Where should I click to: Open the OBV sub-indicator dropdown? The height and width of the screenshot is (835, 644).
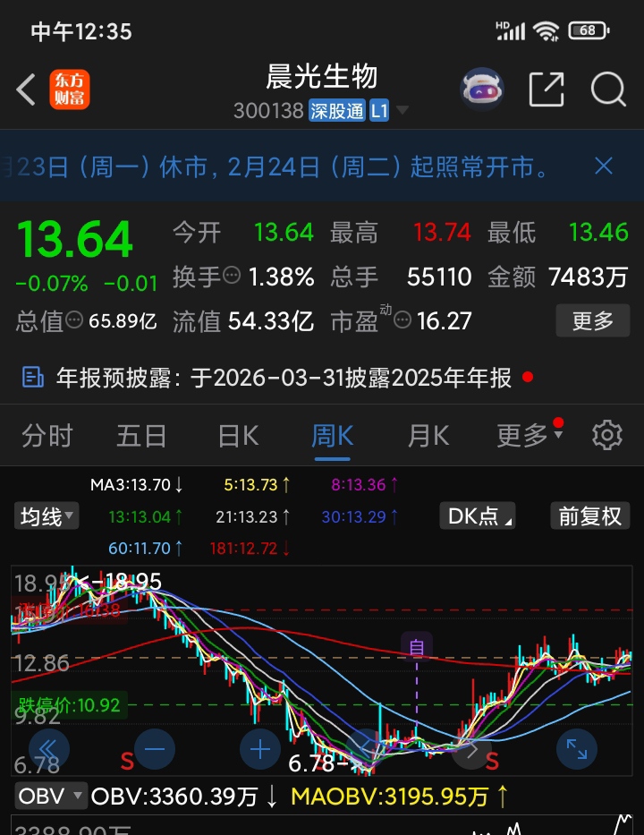(x=51, y=797)
